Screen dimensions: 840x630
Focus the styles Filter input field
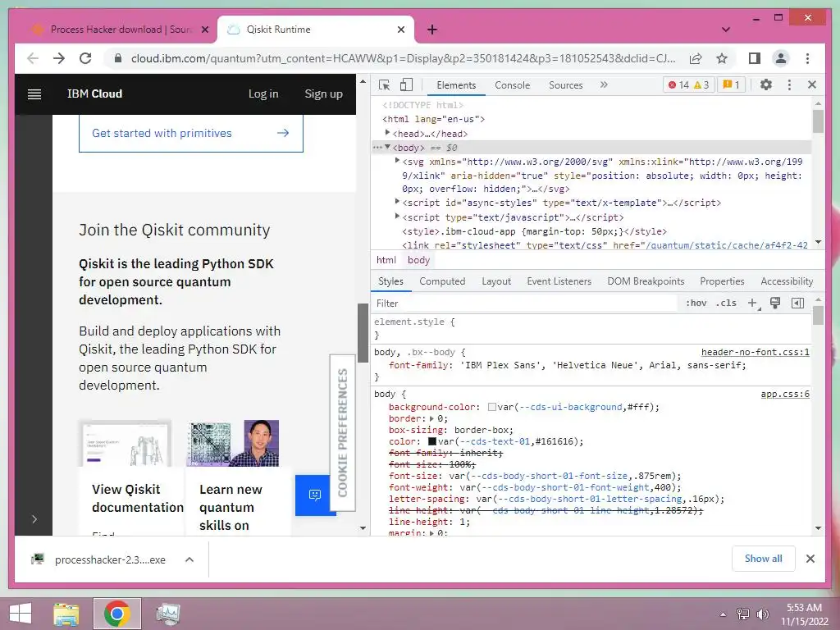pyautogui.click(x=525, y=304)
